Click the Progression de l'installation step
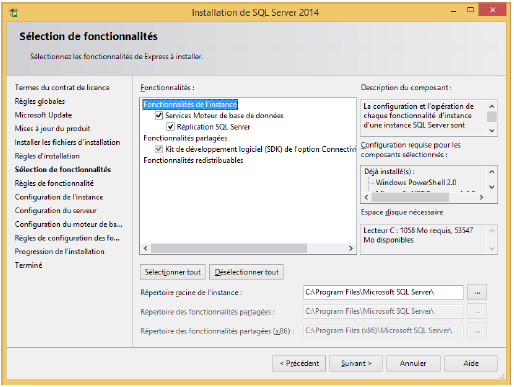514x387 pixels. point(59,252)
